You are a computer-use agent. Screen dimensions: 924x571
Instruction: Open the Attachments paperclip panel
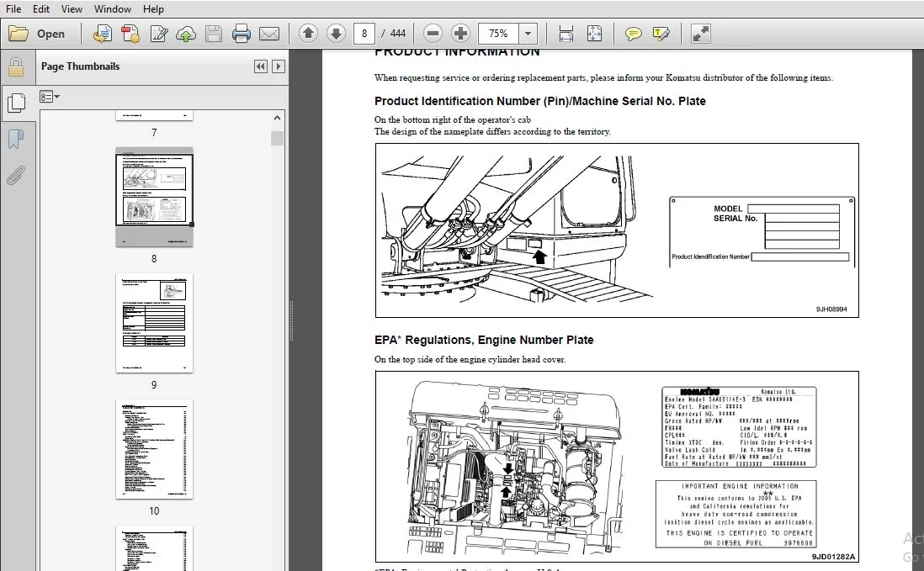16,176
